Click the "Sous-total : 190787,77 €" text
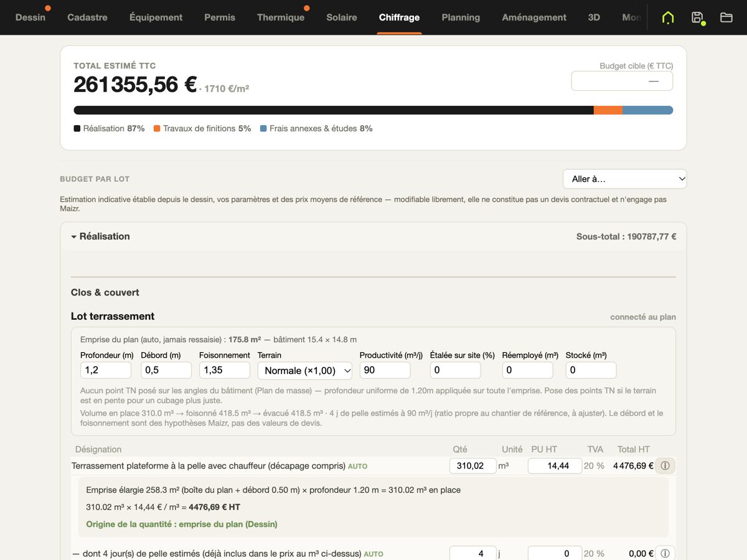This screenshot has width=747, height=560. 626,236
